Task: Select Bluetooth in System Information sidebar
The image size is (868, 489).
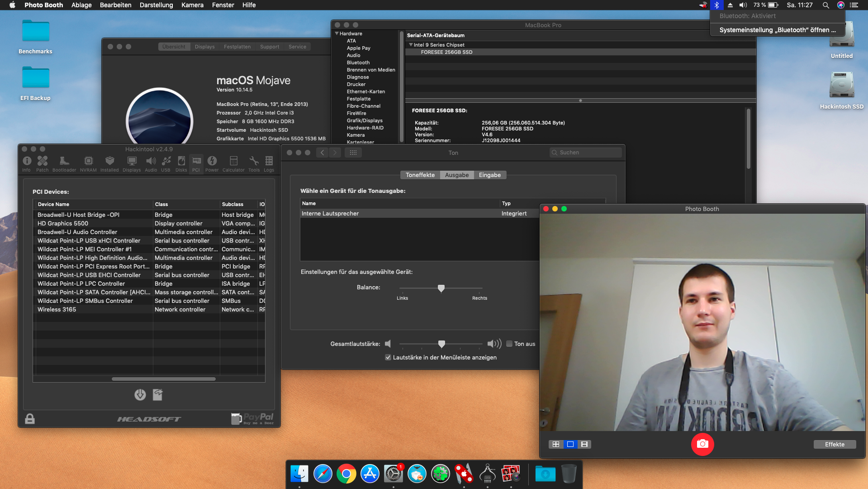Action: tap(358, 62)
